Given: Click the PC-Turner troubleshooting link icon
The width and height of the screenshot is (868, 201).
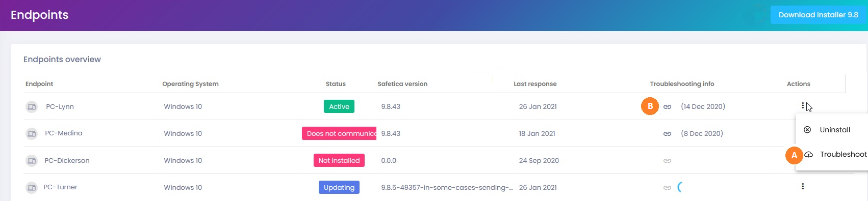Looking at the screenshot, I should (x=667, y=188).
